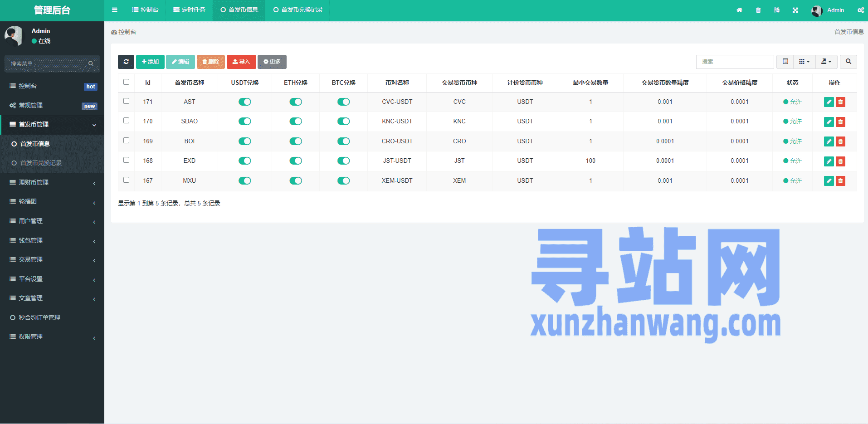Disable BTC exchange switch for MXU
This screenshot has width=868, height=424.
point(343,181)
